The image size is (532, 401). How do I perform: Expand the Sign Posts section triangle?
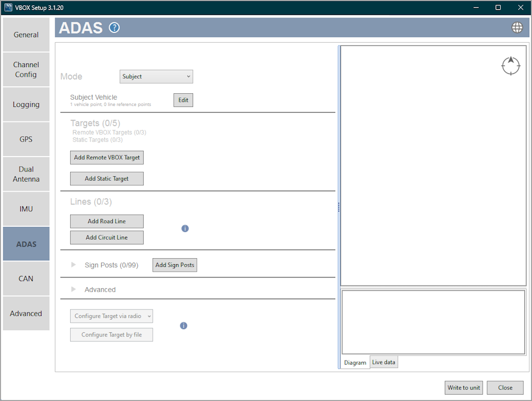(73, 265)
